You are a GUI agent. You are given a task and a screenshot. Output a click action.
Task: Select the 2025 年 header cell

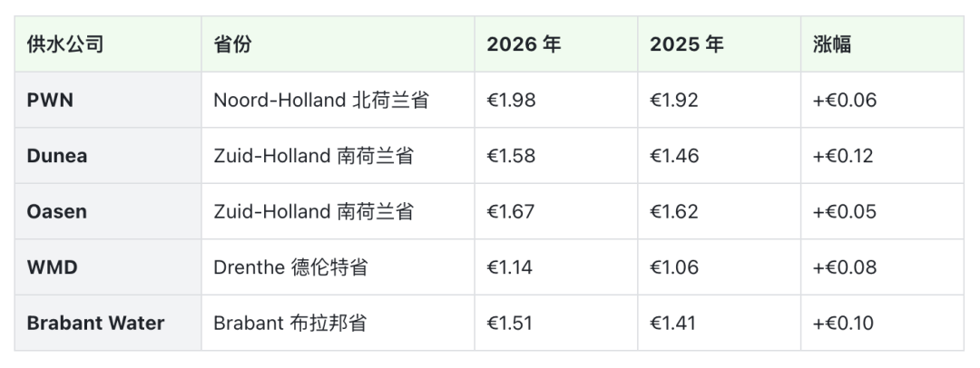[687, 44]
